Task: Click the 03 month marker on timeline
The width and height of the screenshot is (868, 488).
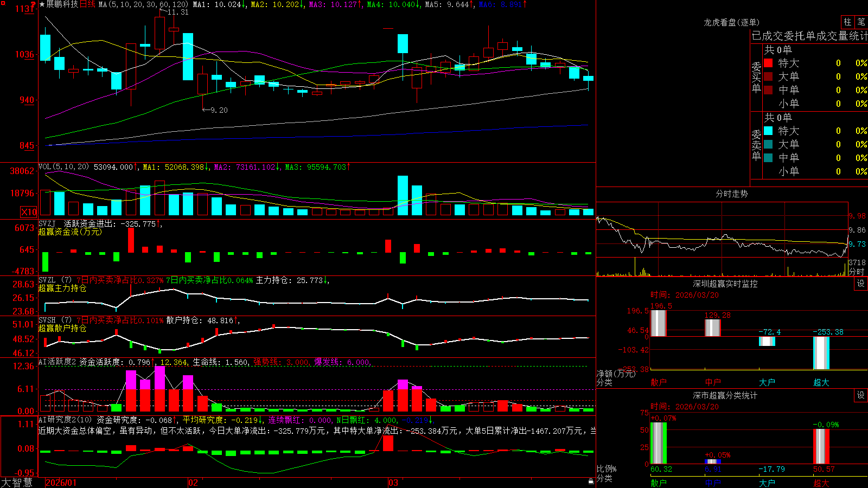Action: pyautogui.click(x=393, y=483)
